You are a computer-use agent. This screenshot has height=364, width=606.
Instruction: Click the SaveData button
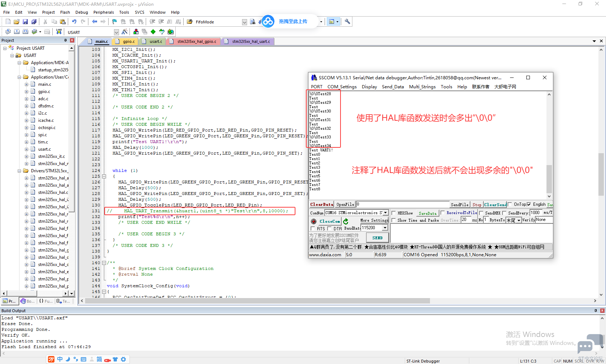coord(427,213)
